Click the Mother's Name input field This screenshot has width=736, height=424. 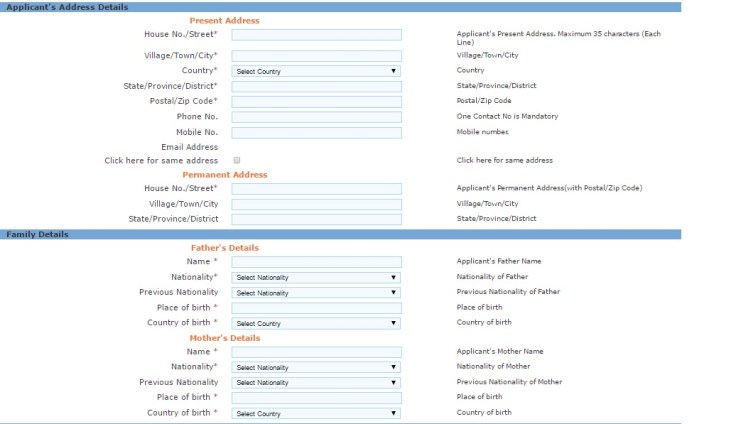[316, 352]
